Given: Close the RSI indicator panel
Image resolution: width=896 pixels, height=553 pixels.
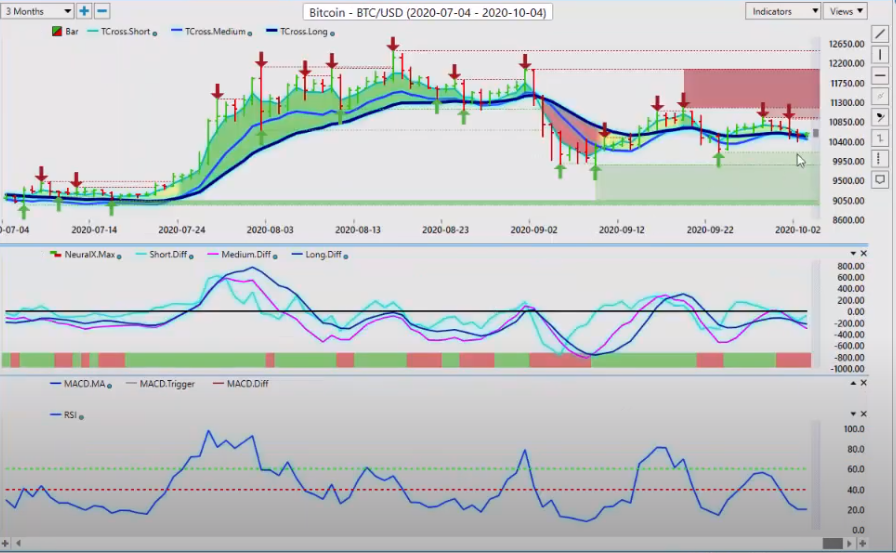Looking at the screenshot, I should pos(863,414).
